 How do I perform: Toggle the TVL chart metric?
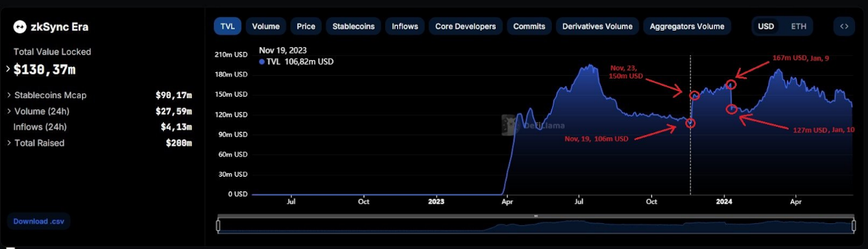(227, 27)
